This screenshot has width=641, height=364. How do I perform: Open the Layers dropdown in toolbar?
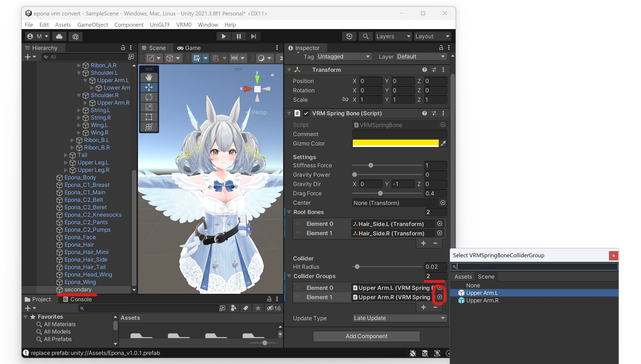click(x=393, y=36)
